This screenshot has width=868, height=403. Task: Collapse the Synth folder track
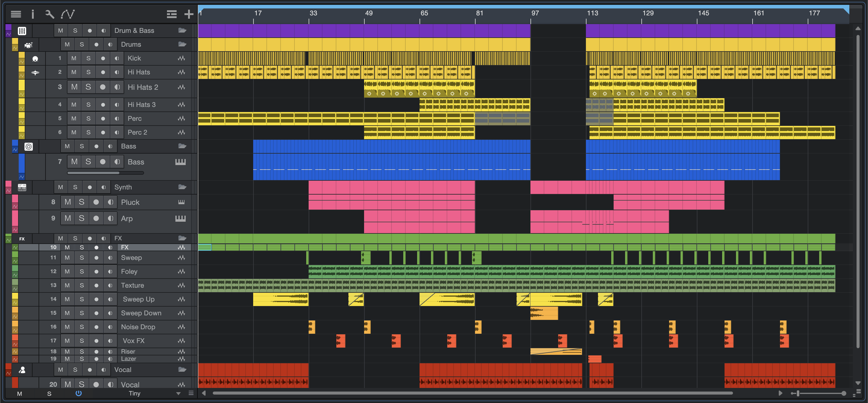pos(182,187)
